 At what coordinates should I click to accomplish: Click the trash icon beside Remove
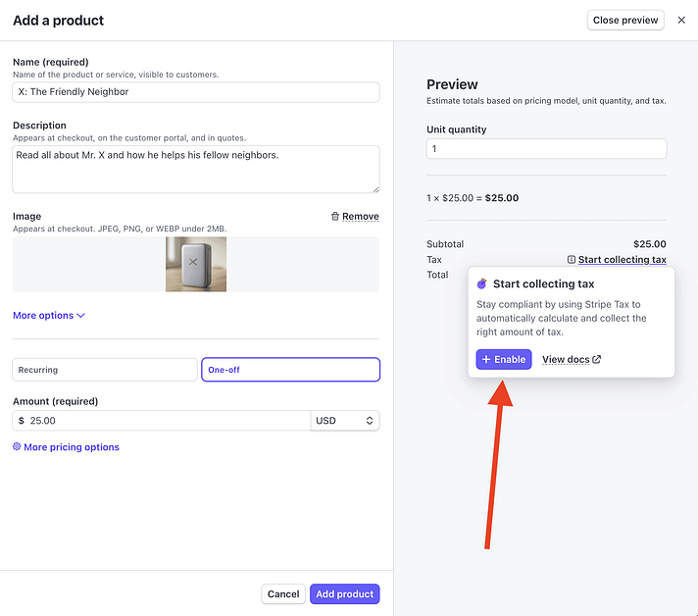[x=335, y=217]
